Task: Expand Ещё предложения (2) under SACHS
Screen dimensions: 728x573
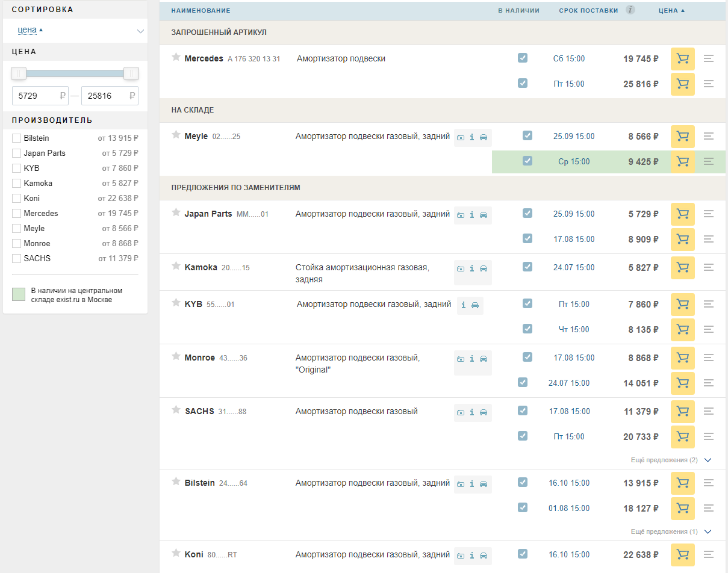Action: tap(671, 460)
